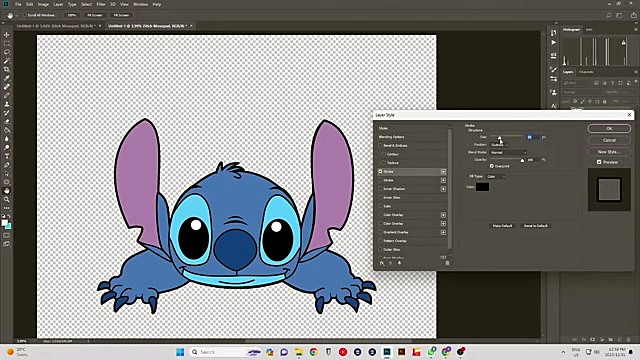The width and height of the screenshot is (640, 360).
Task: Open the Layers panel flyout menu
Action: pyautogui.click(x=636, y=72)
